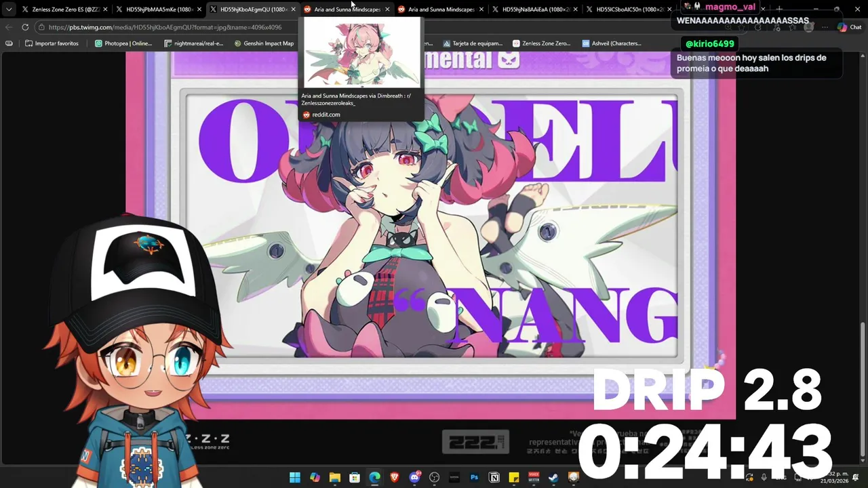This screenshot has height=488, width=868.
Task: Open Discord from the taskbar
Action: click(x=414, y=477)
